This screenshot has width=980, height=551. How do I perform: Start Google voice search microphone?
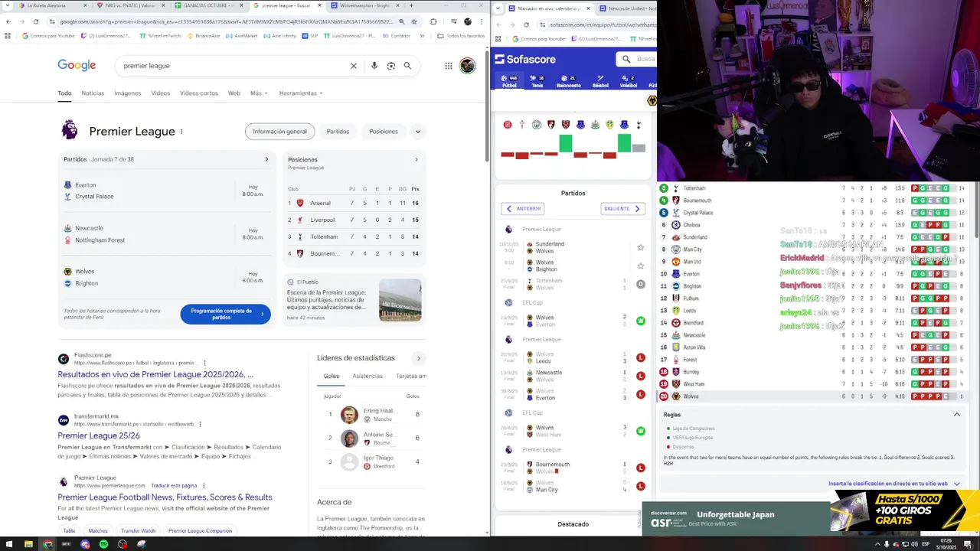(374, 66)
